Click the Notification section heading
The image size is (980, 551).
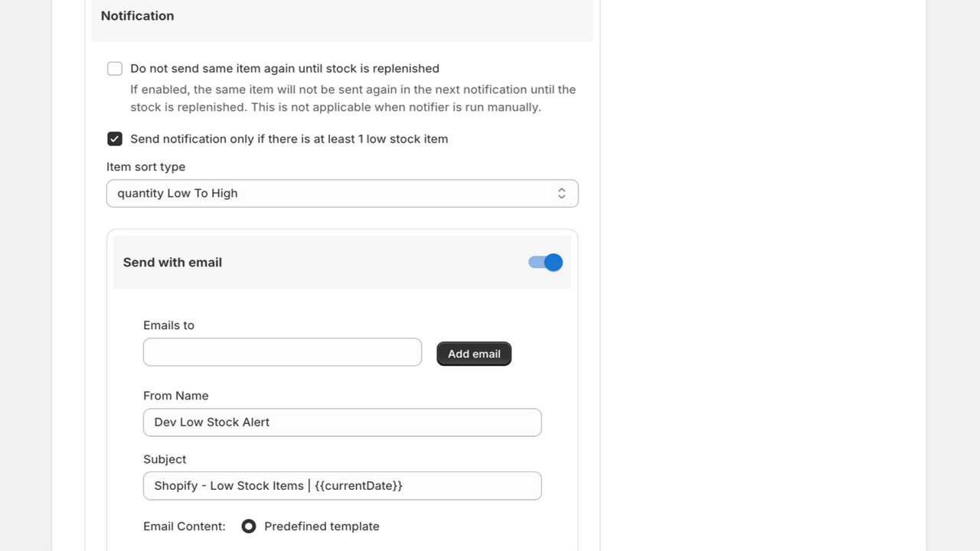[x=137, y=16]
